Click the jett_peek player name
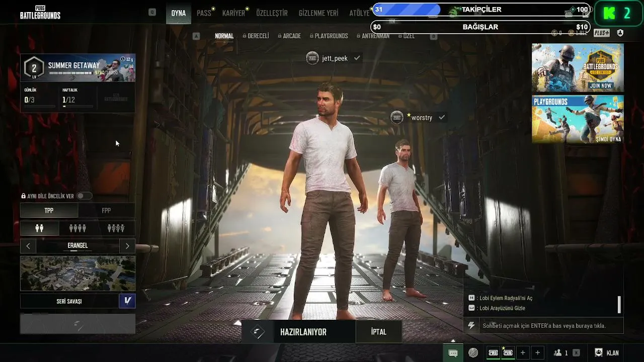This screenshot has width=644, height=362. point(335,58)
